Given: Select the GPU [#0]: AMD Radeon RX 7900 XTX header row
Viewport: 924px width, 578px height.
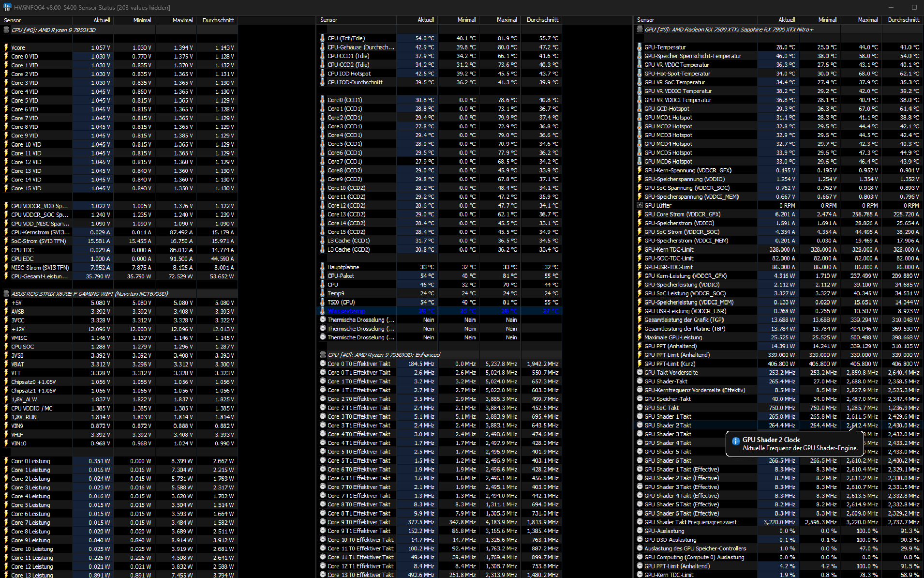Looking at the screenshot, I should point(779,30).
